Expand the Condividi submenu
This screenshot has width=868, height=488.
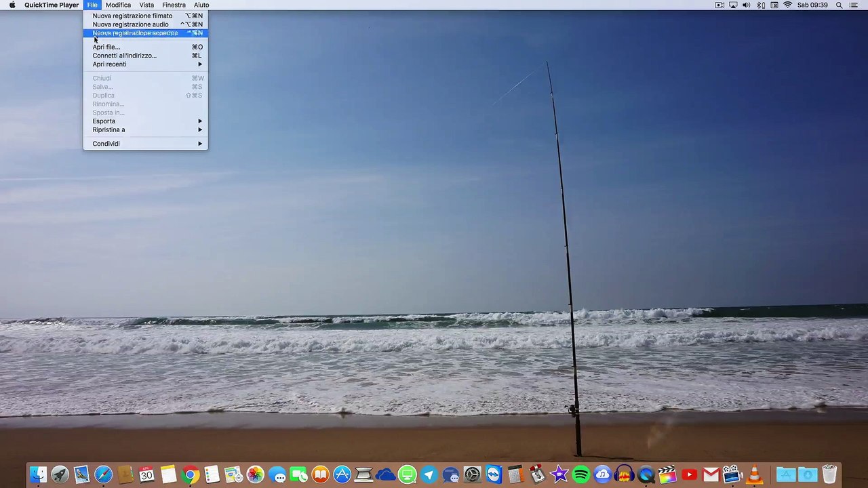145,144
